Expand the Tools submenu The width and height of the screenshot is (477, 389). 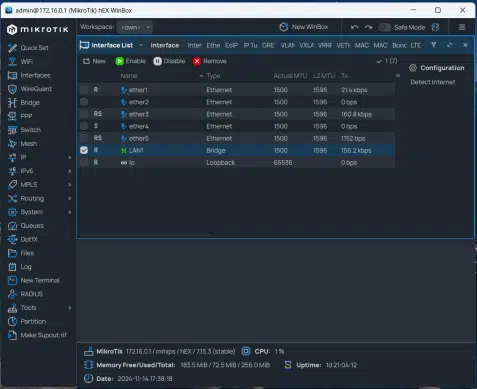[70, 308]
